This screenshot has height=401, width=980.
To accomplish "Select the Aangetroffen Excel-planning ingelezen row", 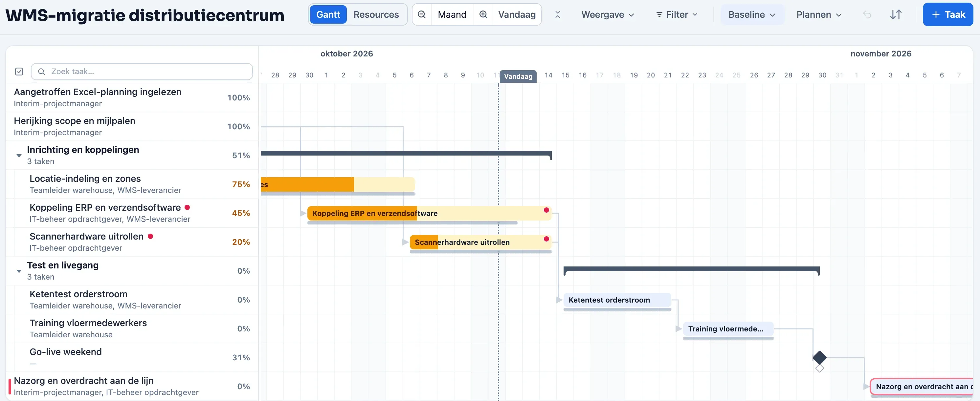I will [x=132, y=98].
